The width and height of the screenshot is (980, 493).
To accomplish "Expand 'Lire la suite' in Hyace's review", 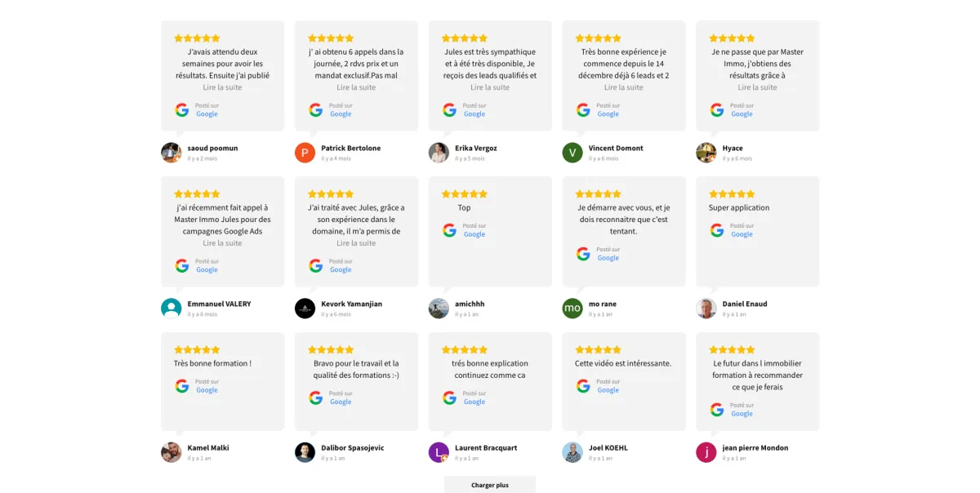I will tap(758, 87).
